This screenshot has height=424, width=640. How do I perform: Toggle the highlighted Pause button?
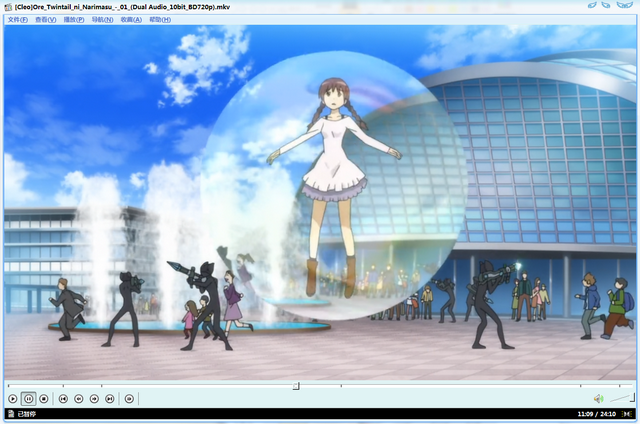point(28,399)
